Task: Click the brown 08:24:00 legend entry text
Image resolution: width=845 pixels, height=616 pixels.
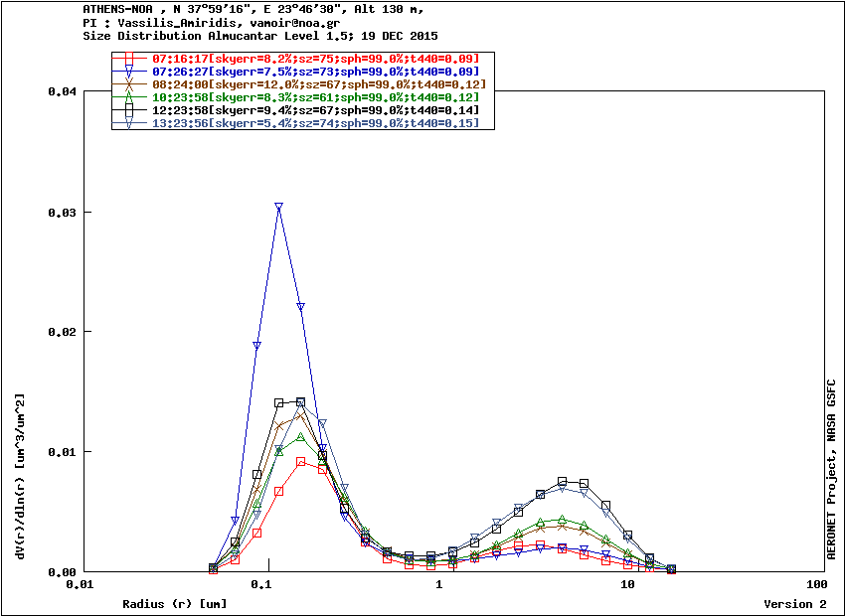Action: (320, 84)
